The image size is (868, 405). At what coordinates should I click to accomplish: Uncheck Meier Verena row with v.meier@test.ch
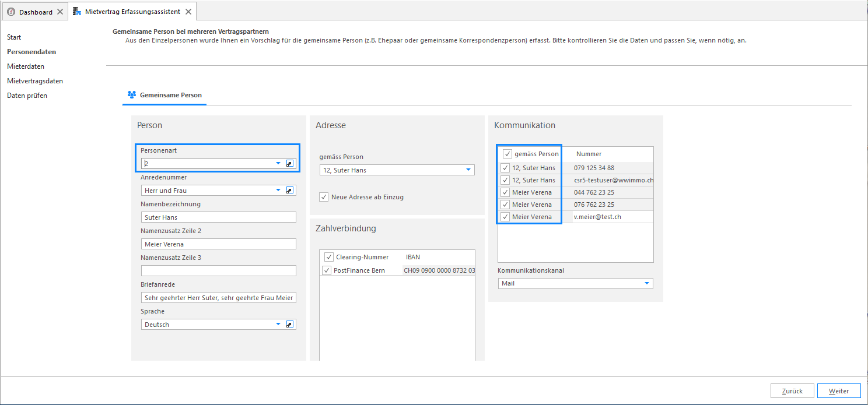tap(505, 217)
